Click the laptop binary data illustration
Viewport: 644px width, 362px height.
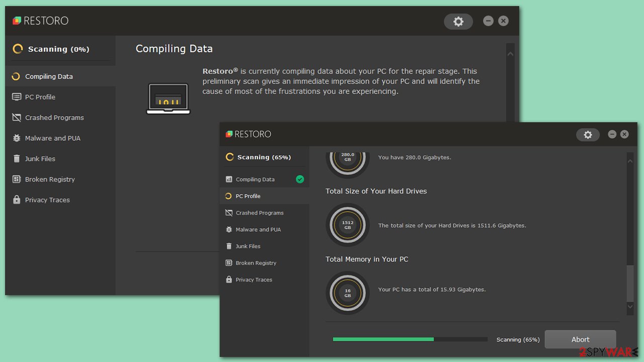click(168, 99)
